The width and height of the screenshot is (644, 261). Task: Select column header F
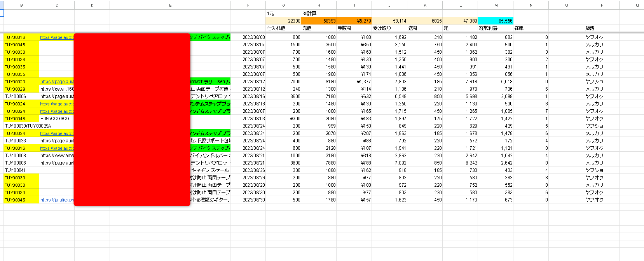pyautogui.click(x=248, y=5)
